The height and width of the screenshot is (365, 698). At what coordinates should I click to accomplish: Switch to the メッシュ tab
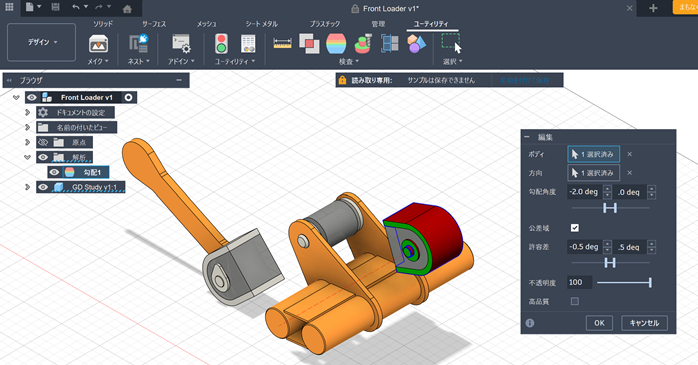click(207, 24)
